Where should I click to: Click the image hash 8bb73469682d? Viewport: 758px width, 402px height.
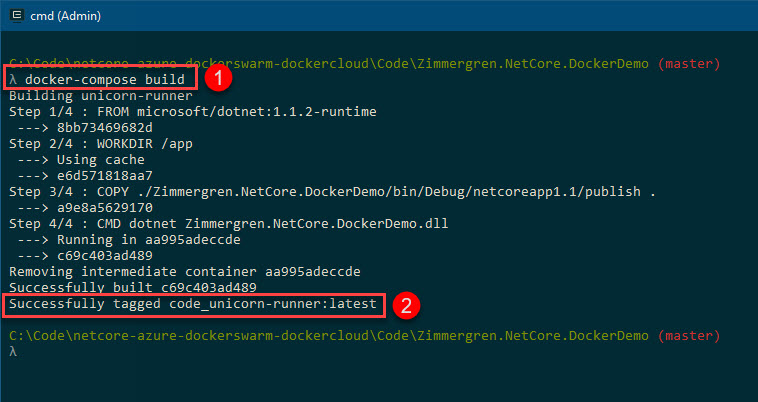(104, 128)
